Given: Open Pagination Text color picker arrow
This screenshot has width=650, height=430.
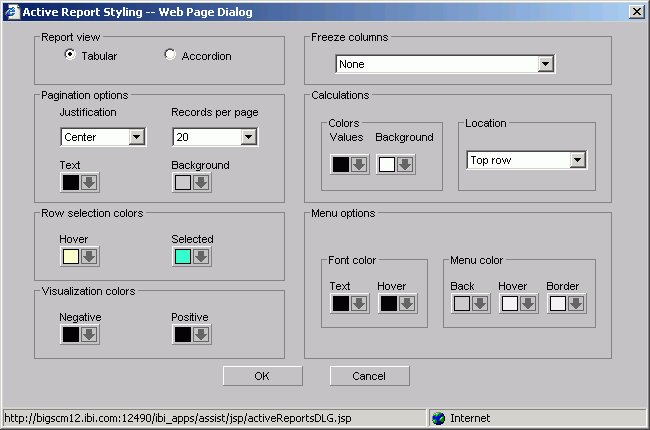Looking at the screenshot, I should [89, 182].
